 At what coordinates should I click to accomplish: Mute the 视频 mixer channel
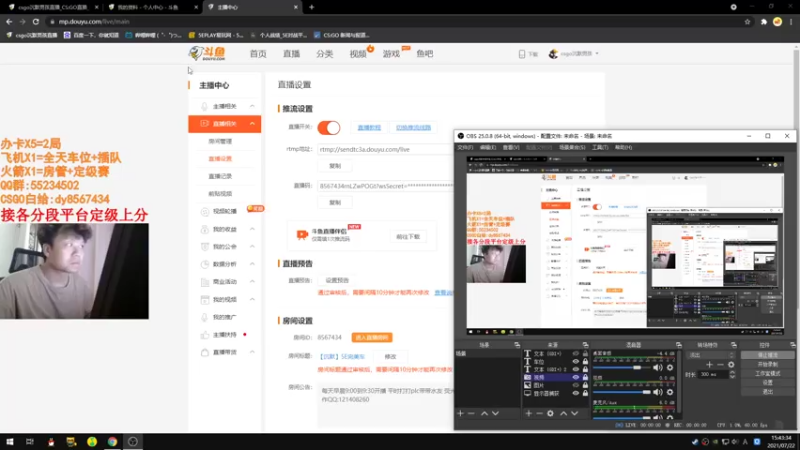[x=658, y=392]
